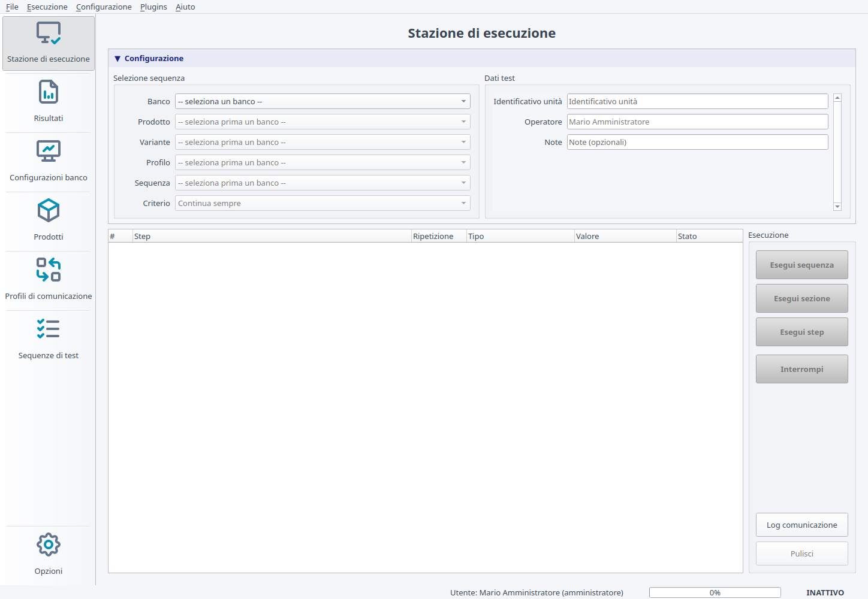Open Sequenze di test checklist icon

point(49,329)
